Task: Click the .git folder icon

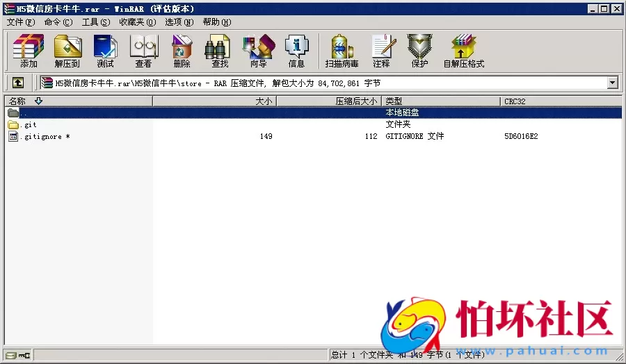Action: pyautogui.click(x=13, y=125)
